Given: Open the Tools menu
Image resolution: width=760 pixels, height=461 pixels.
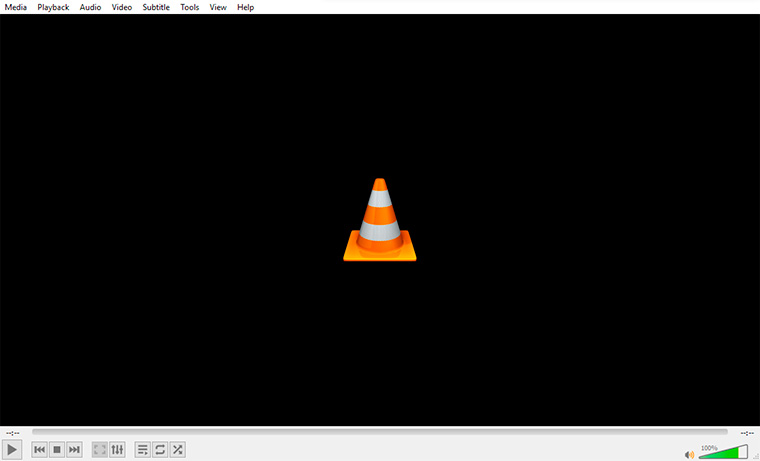Looking at the screenshot, I should click(190, 7).
